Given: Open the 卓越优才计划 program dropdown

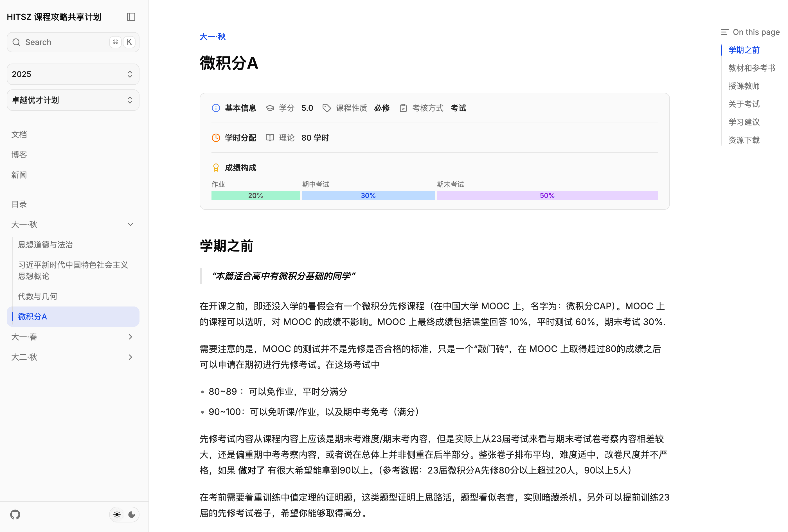Looking at the screenshot, I should click(x=73, y=100).
